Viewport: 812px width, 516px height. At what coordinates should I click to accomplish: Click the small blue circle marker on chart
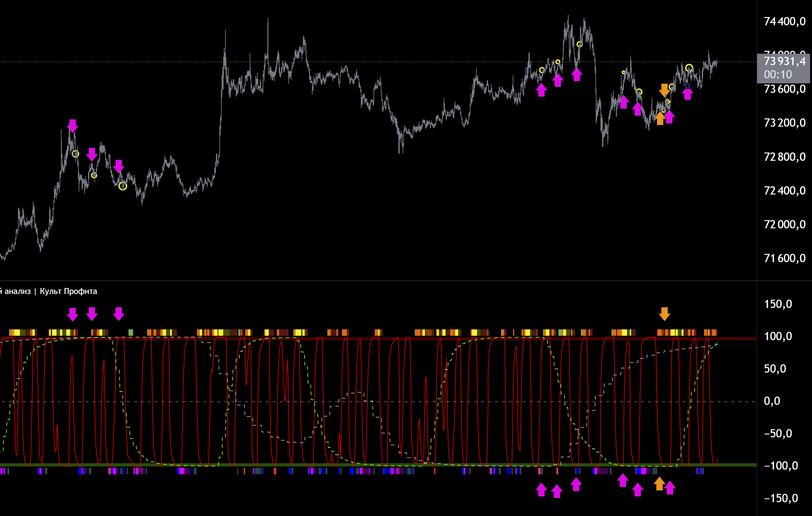click(x=688, y=86)
